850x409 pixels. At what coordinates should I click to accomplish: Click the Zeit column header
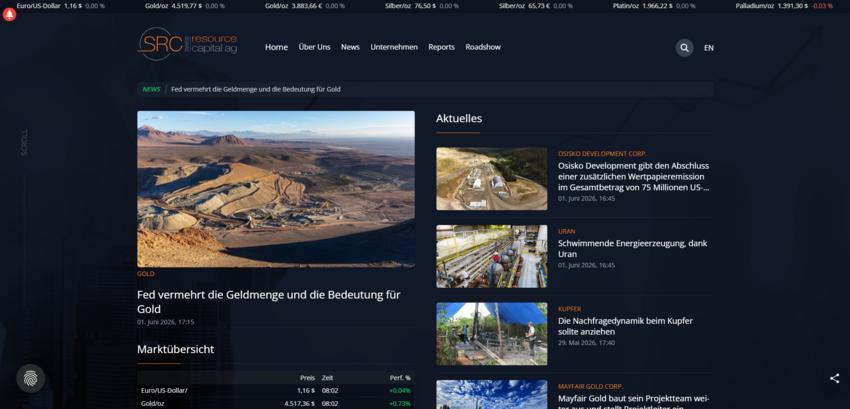327,378
